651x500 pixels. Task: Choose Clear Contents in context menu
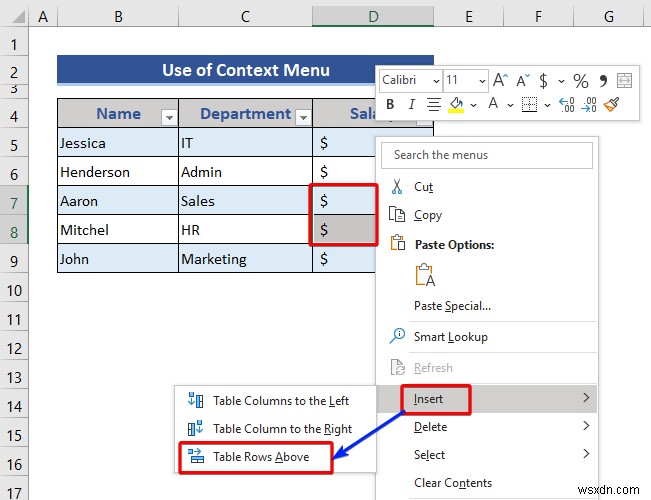(487, 483)
